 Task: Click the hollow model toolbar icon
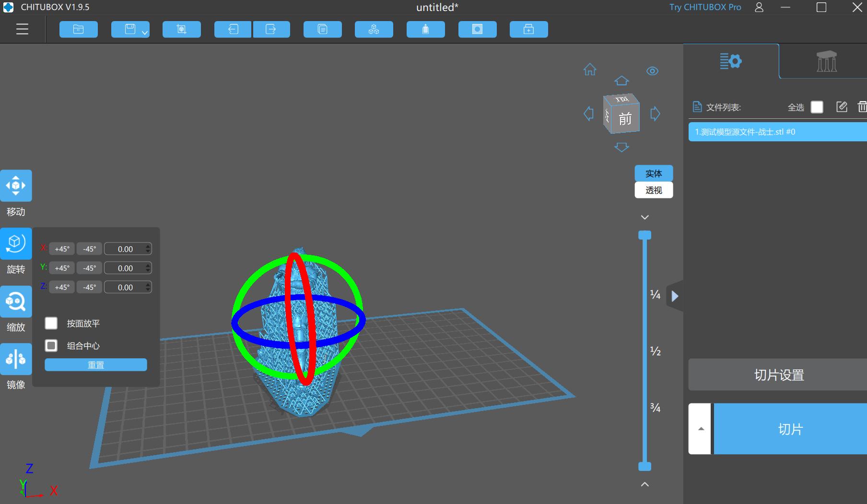pyautogui.click(x=425, y=29)
